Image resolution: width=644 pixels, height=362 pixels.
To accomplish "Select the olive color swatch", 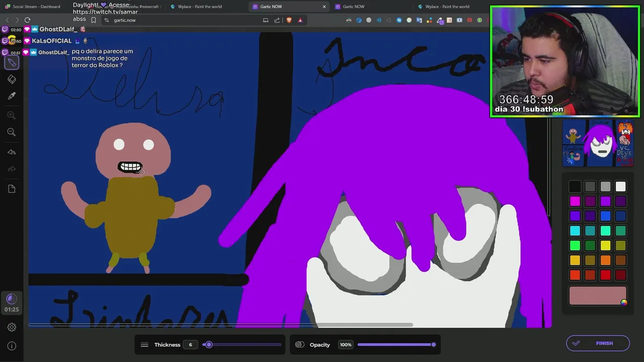I will pyautogui.click(x=620, y=245).
